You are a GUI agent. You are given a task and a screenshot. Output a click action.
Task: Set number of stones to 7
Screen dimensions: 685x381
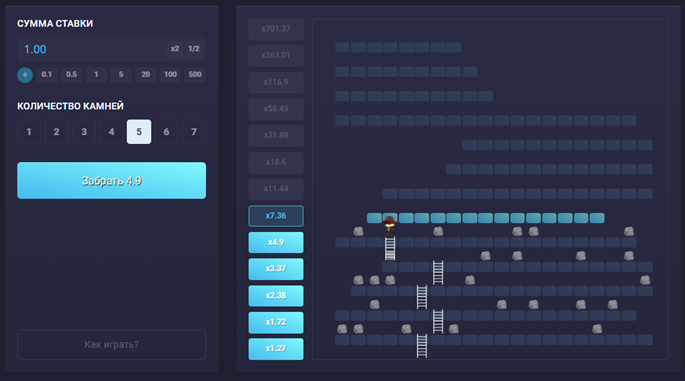(194, 132)
